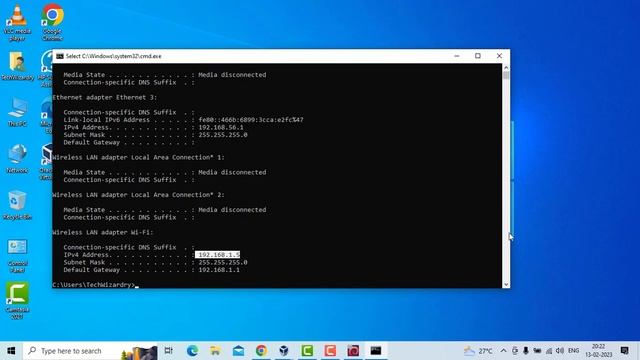Open Mail app from the taskbar

coord(238,351)
